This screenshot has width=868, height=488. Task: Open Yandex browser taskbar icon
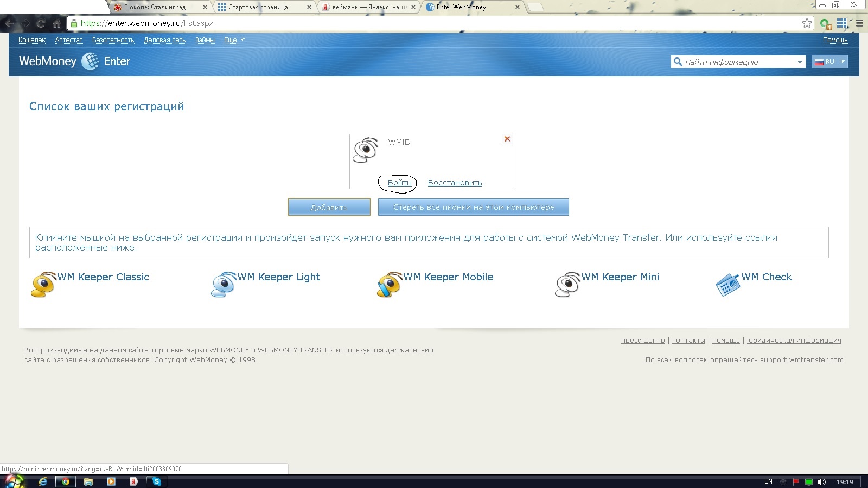click(x=133, y=481)
